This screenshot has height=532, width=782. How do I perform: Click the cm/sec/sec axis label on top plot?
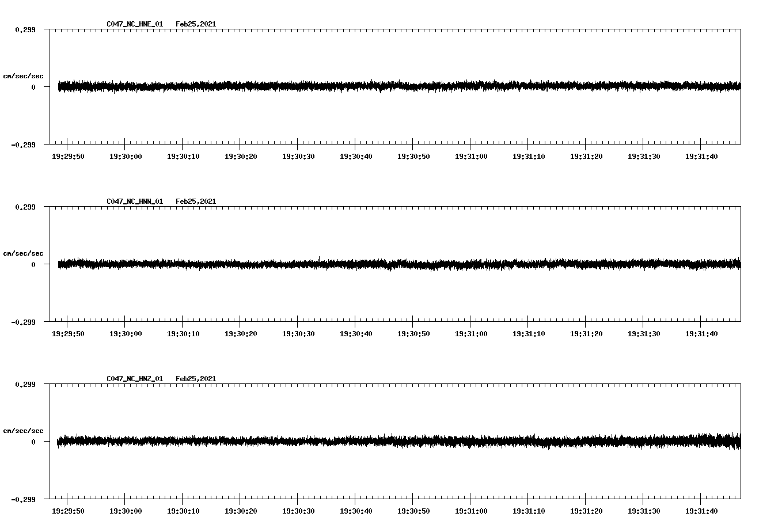click(x=23, y=77)
